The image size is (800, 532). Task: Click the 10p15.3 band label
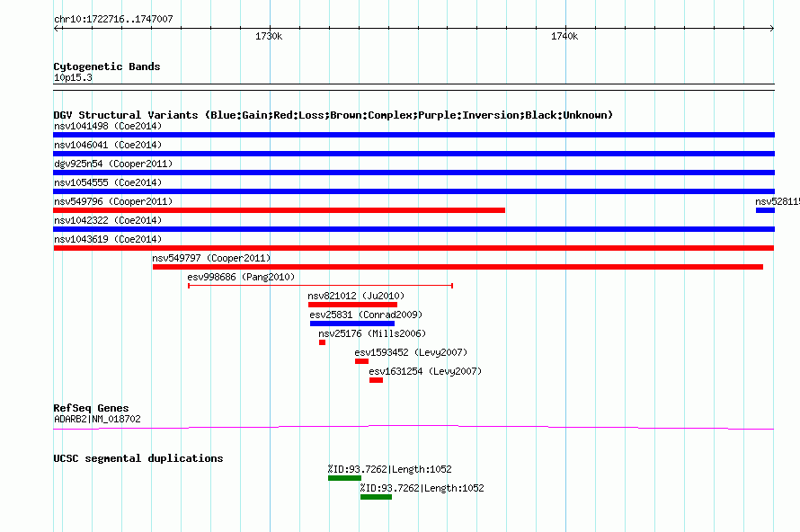pos(73,77)
